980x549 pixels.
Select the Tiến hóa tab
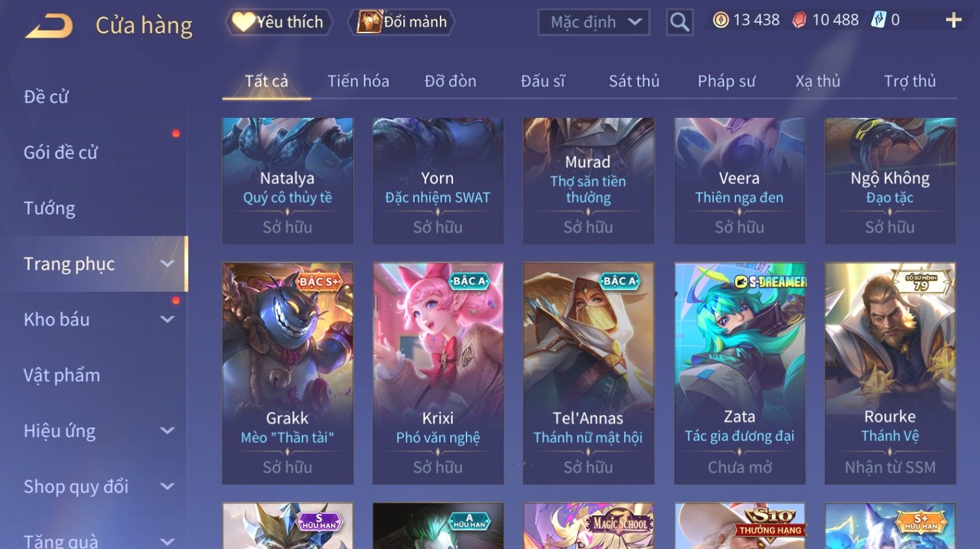point(358,81)
